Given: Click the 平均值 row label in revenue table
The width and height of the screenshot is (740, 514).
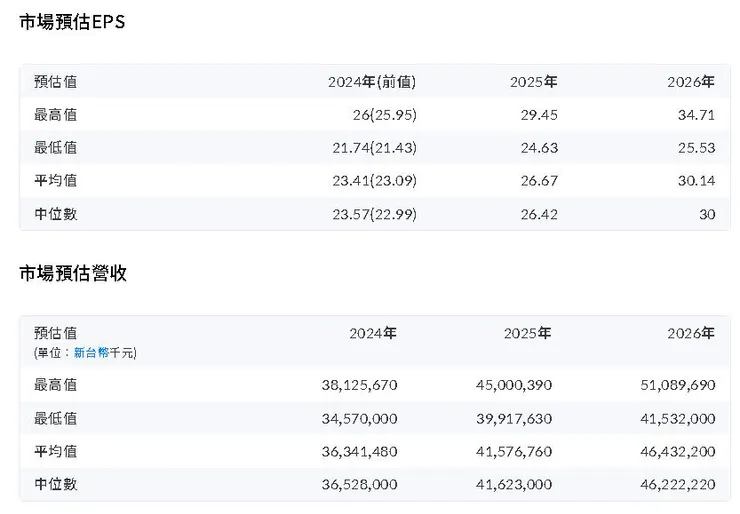Looking at the screenshot, I should pos(55,451).
